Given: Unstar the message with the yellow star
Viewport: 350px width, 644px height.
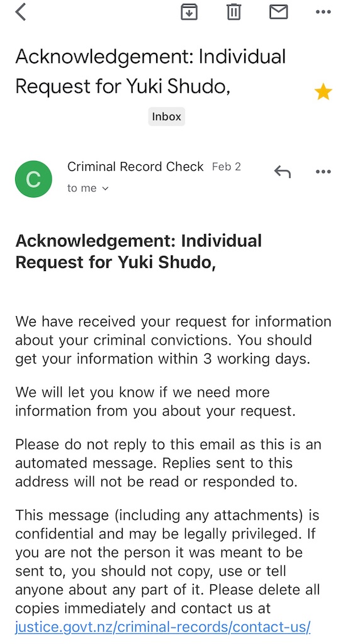Looking at the screenshot, I should coord(324,92).
